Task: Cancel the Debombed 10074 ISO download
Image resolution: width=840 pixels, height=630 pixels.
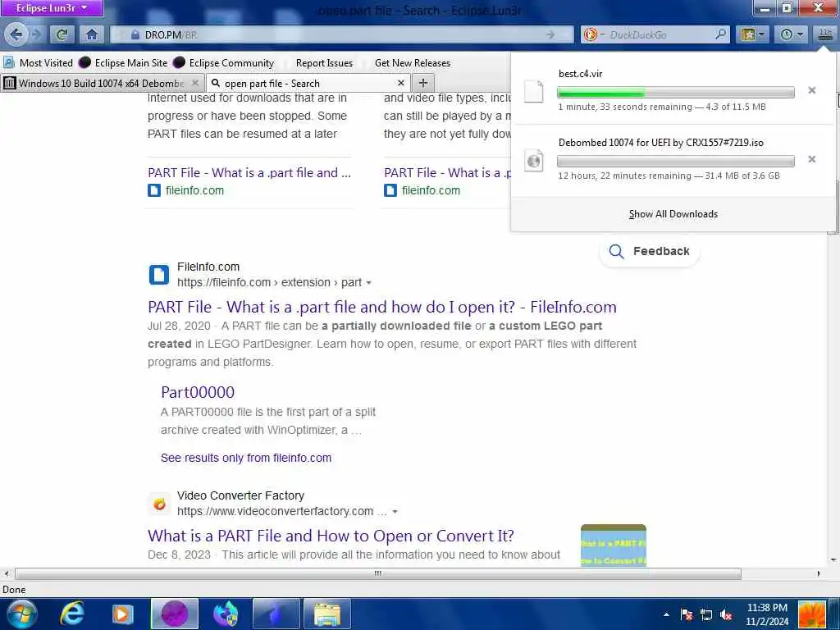Action: click(811, 159)
